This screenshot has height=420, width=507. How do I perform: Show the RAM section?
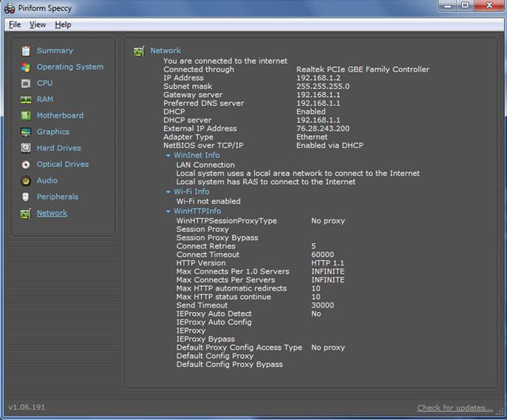44,99
